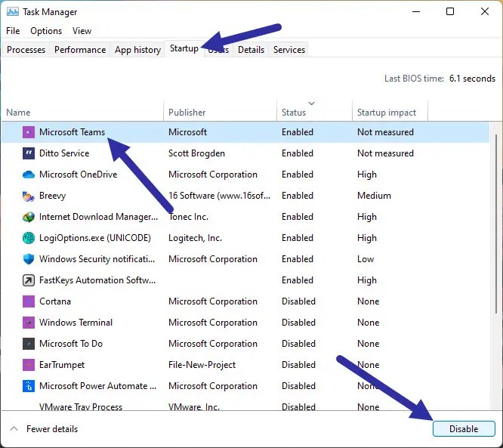Click the Ditto Service icon

click(29, 153)
